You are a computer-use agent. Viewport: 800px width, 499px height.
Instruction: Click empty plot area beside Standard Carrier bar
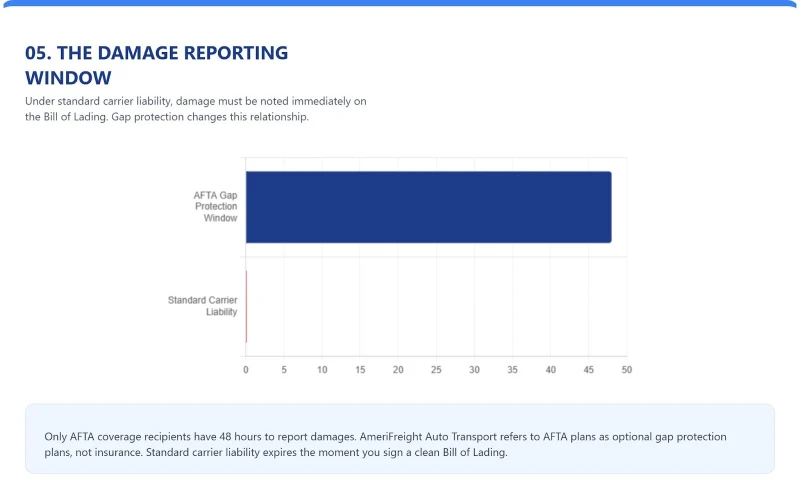click(440, 306)
